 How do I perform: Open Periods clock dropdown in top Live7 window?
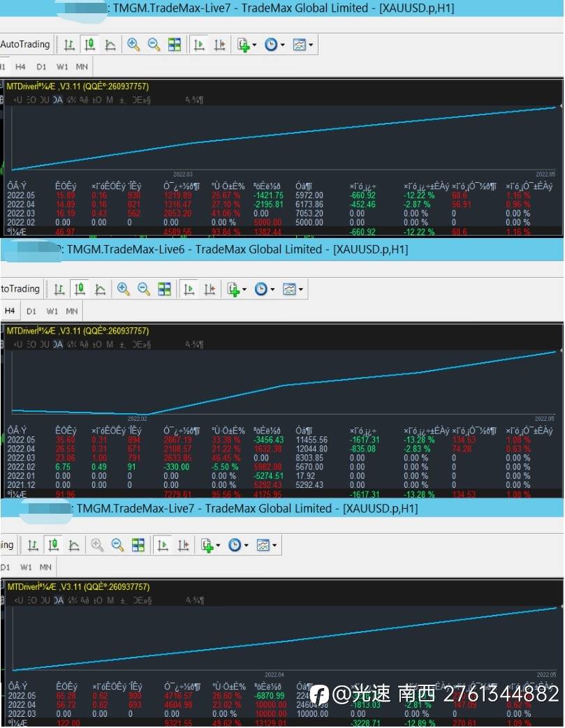tap(274, 45)
